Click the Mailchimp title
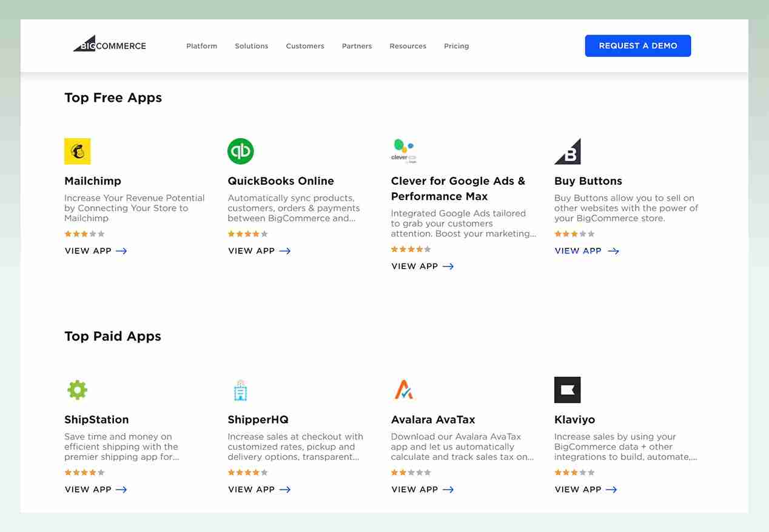769x532 pixels. [x=93, y=181]
